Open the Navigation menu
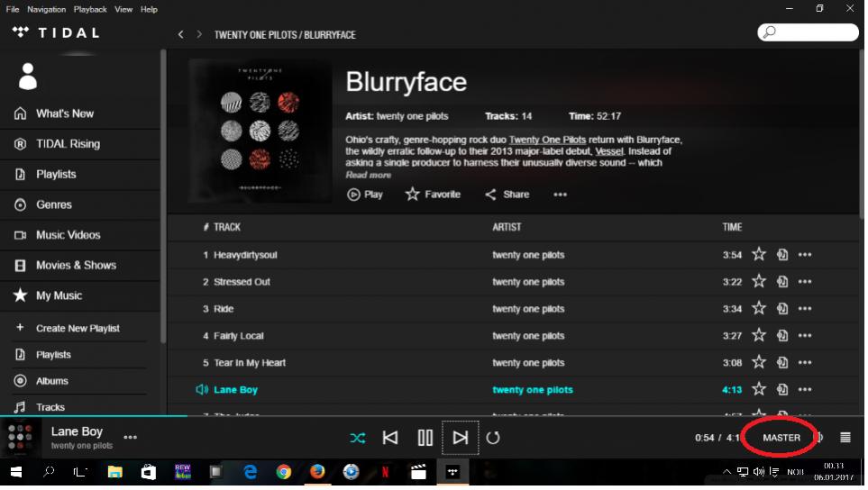 click(47, 9)
